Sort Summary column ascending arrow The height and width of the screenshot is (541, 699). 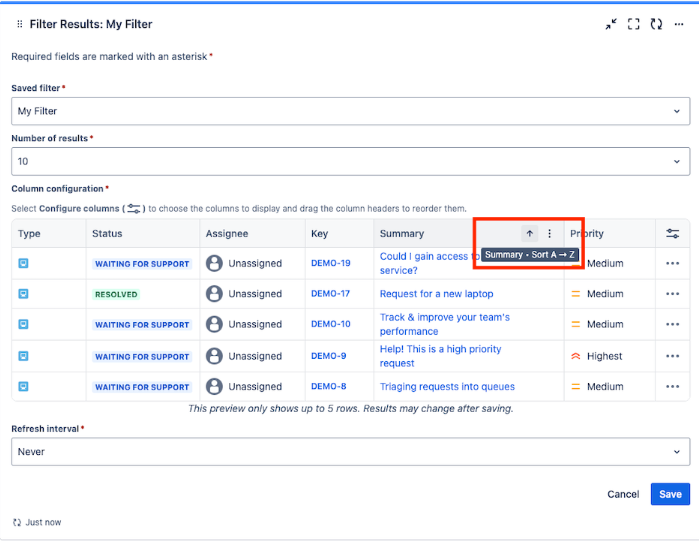click(530, 233)
